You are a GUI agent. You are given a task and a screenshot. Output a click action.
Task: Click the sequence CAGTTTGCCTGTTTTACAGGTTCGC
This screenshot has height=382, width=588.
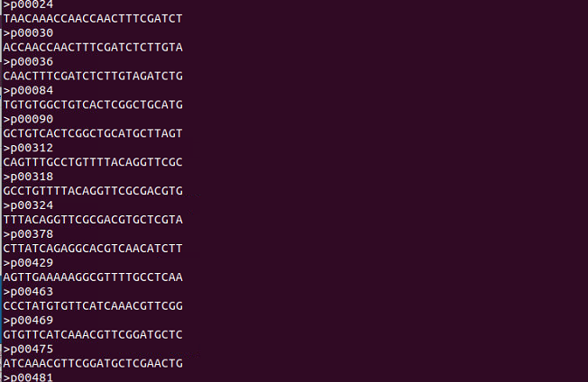[93, 162]
